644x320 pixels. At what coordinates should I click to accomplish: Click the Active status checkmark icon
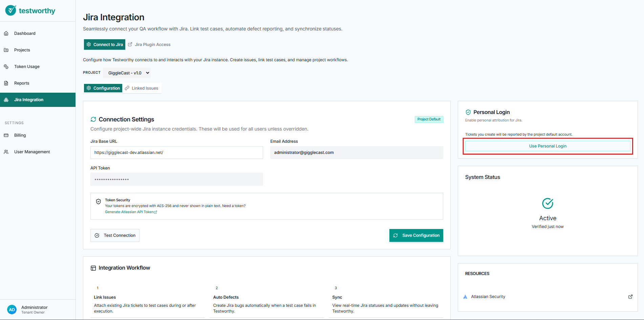click(548, 203)
